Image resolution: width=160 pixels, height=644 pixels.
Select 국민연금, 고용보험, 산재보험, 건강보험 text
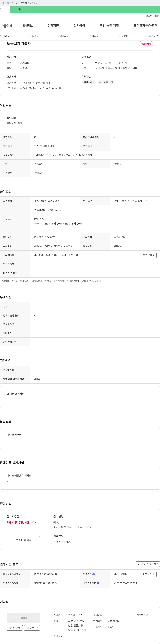(53, 246)
